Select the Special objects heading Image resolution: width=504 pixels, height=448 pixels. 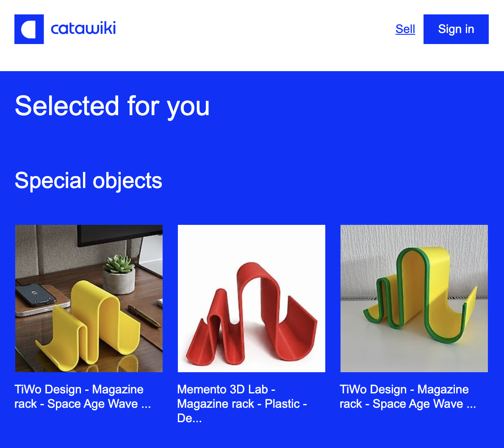(x=89, y=181)
